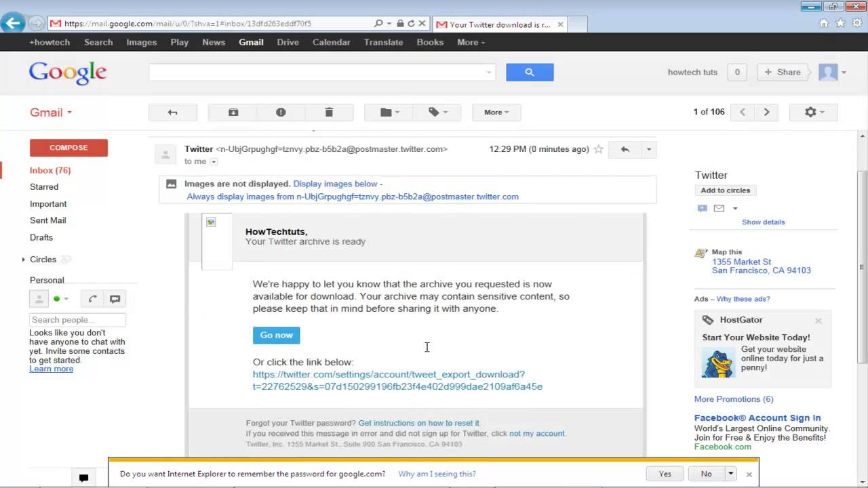Click the browser address bar URL
868x488 pixels.
[x=188, y=23]
